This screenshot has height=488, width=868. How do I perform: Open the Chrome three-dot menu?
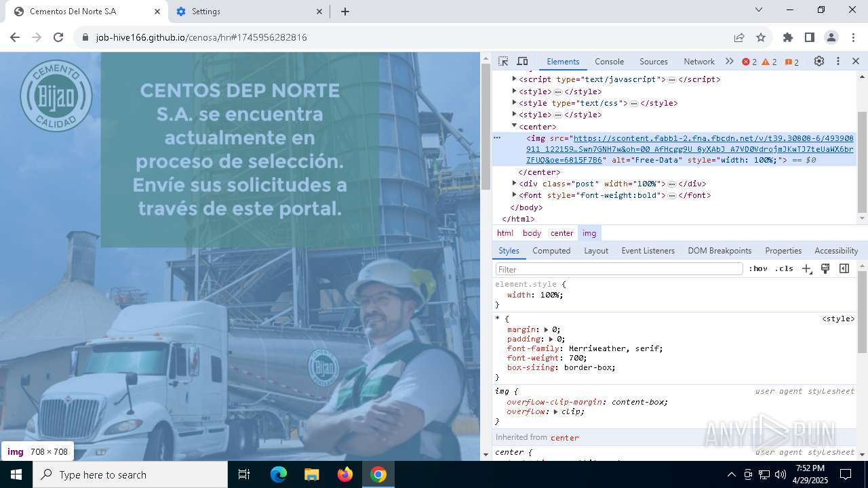(x=852, y=37)
